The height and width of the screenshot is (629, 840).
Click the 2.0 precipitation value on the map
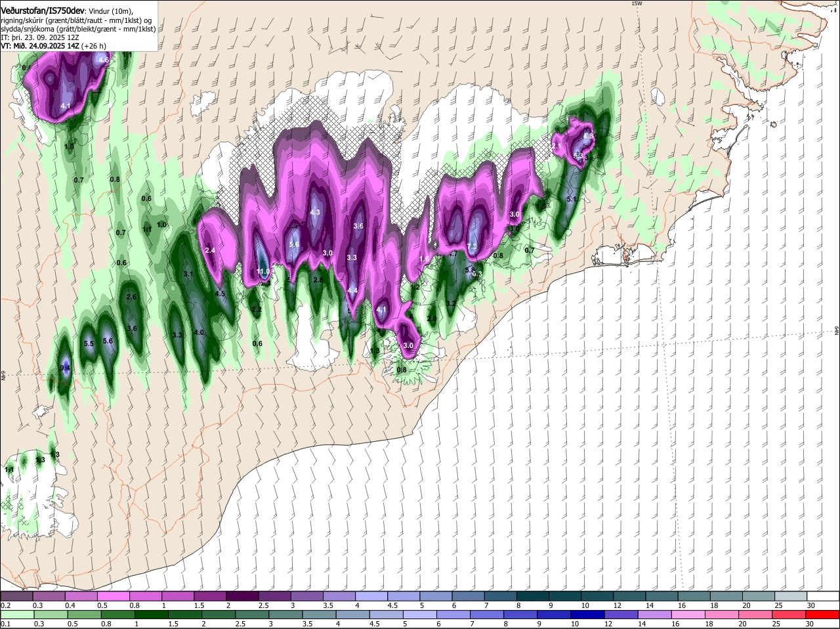pyautogui.click(x=432, y=318)
